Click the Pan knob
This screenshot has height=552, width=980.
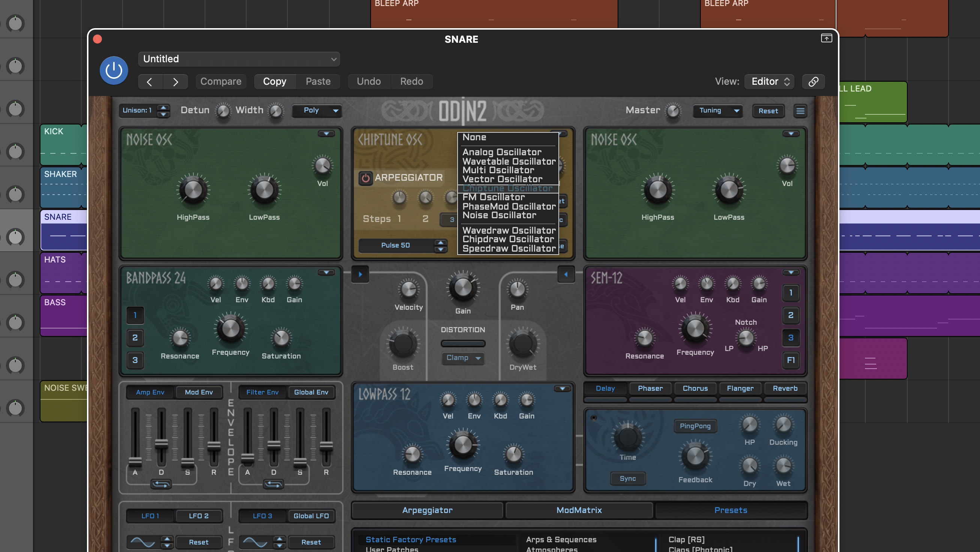click(517, 289)
